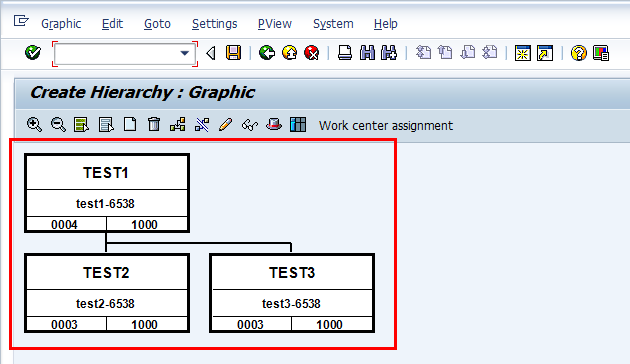Click the table columns icon
Viewport: 630px width, 364px height.
coord(298,125)
